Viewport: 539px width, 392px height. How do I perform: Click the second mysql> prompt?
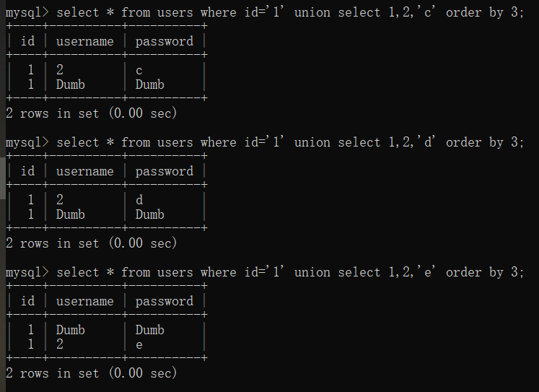click(x=27, y=142)
